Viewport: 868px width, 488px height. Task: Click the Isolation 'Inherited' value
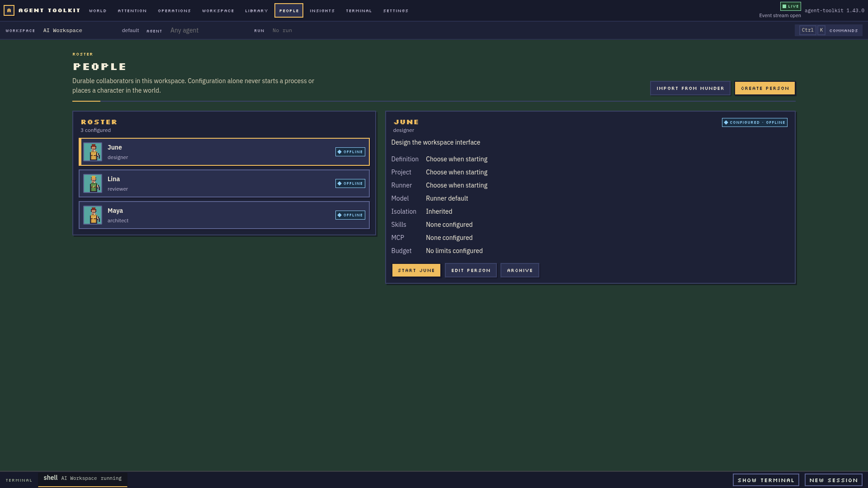pyautogui.click(x=439, y=211)
